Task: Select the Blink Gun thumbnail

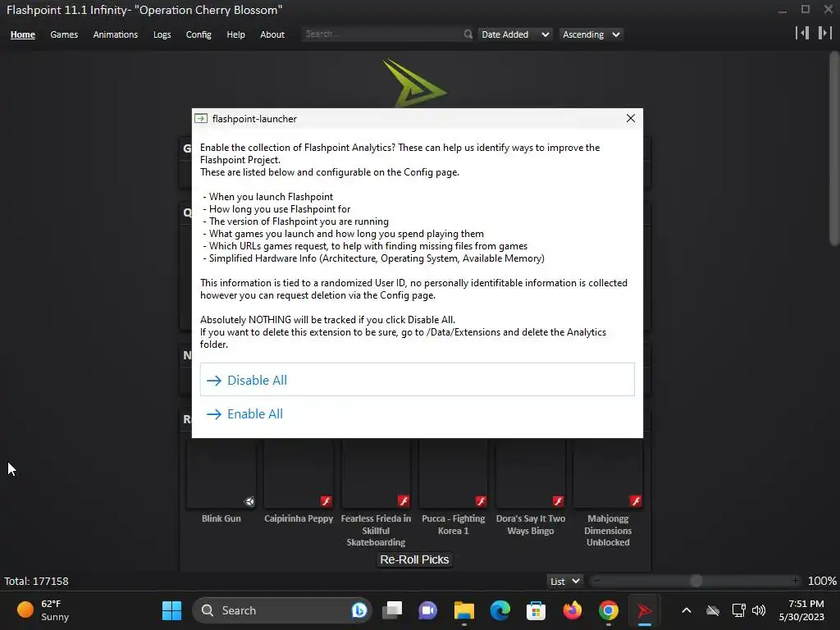Action: click(221, 473)
